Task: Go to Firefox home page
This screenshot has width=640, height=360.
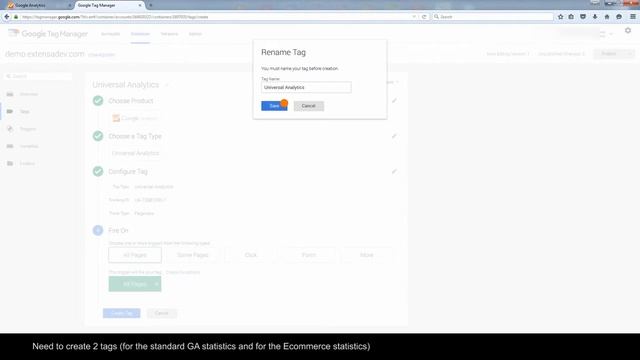Action: tap(607, 17)
